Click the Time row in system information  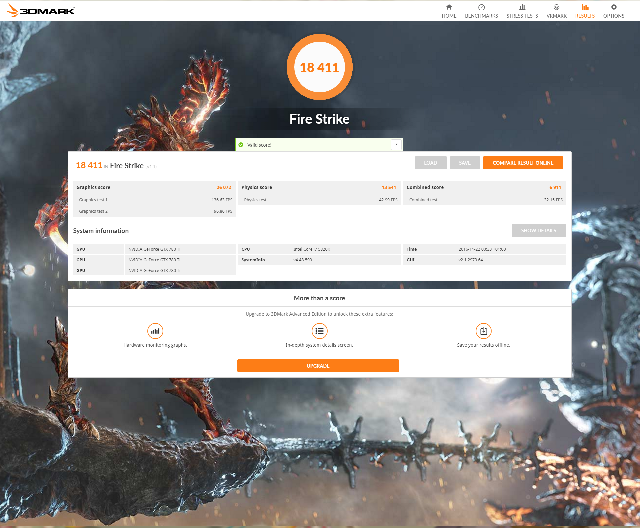tap(484, 249)
